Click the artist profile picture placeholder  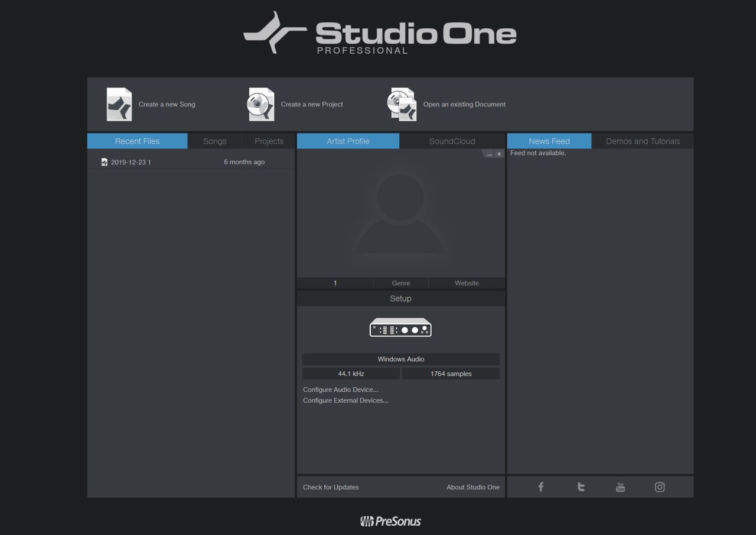[x=400, y=214]
